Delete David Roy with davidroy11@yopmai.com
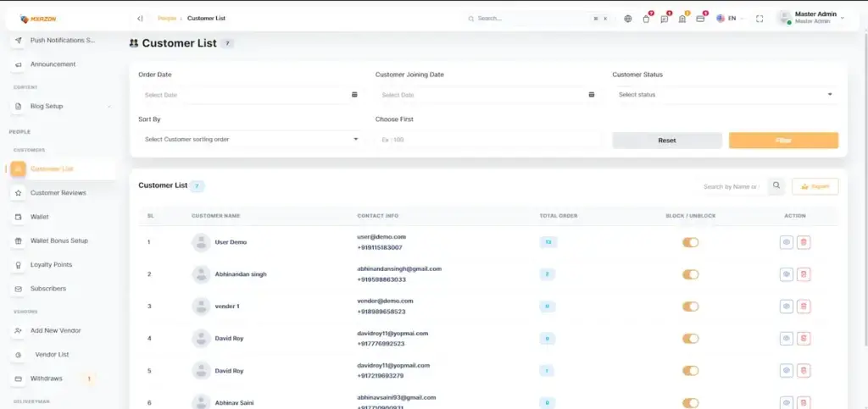Viewport: 868px width, 409px height. click(x=804, y=338)
